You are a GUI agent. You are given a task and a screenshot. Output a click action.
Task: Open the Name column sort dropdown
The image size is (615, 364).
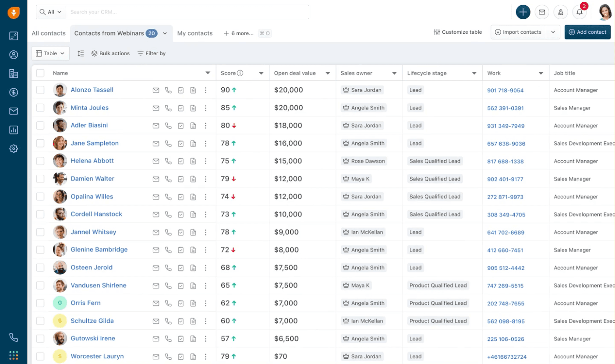[208, 73]
